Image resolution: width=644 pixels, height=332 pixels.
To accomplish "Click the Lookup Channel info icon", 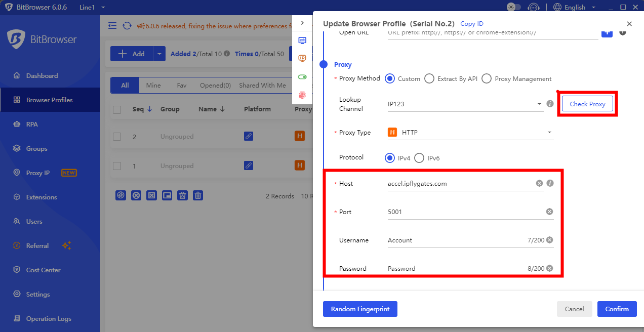I will (x=550, y=104).
